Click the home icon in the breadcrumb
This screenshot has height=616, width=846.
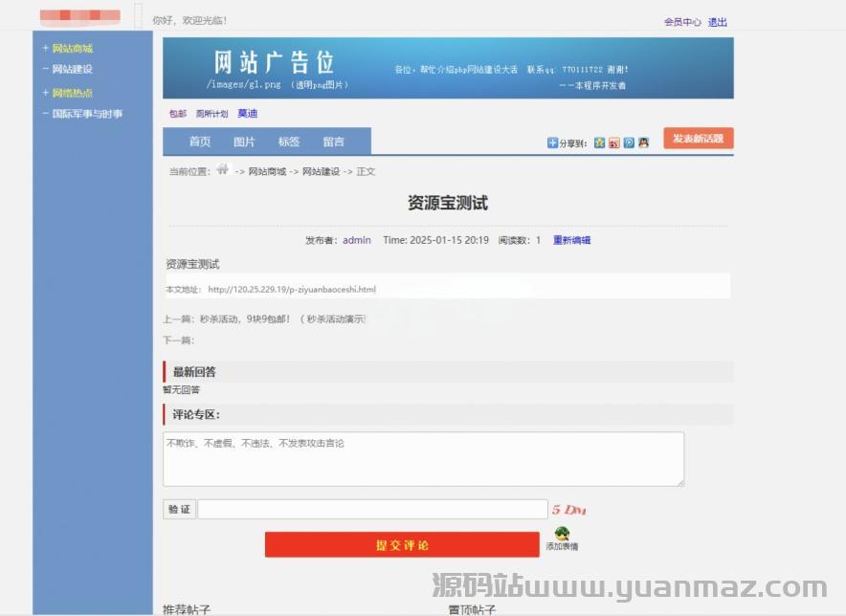[x=222, y=169]
